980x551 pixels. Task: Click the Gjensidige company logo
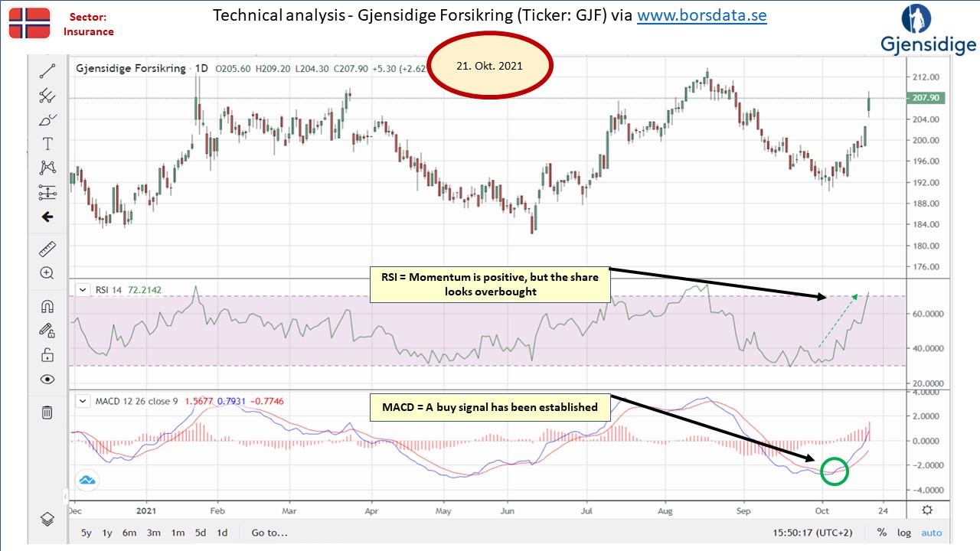929,31
